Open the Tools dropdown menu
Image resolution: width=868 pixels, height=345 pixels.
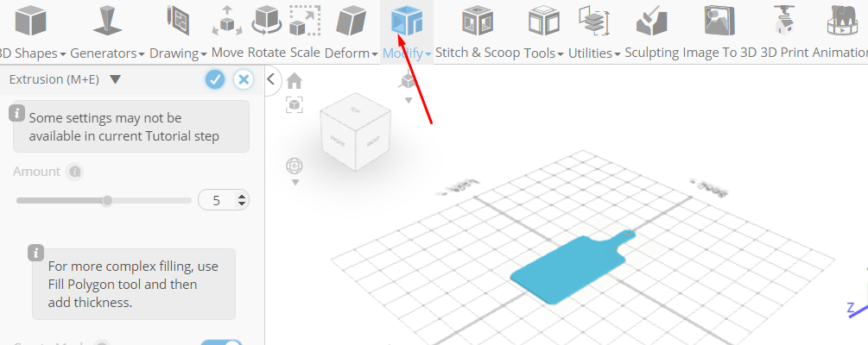coord(543,31)
